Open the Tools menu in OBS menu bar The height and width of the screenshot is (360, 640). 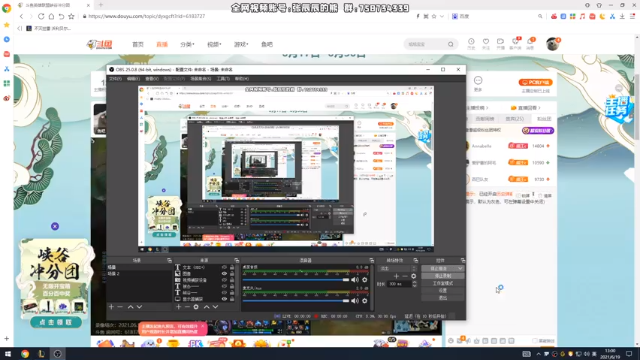(x=223, y=79)
